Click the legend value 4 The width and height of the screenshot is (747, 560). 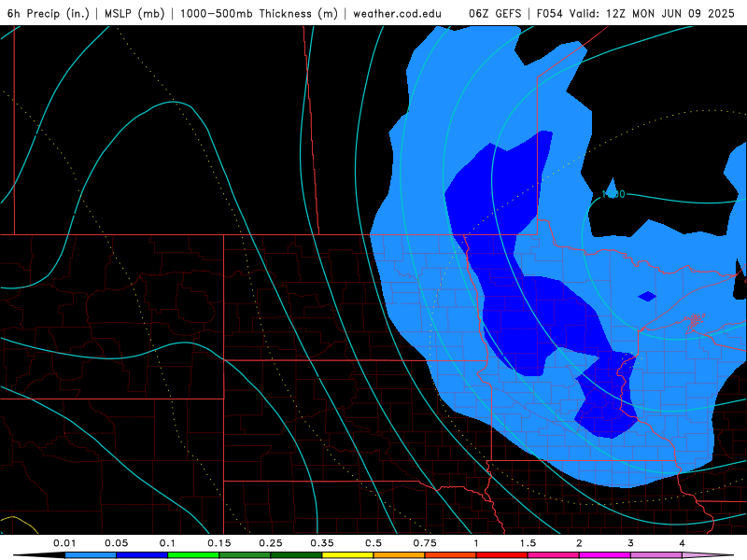[x=683, y=543]
